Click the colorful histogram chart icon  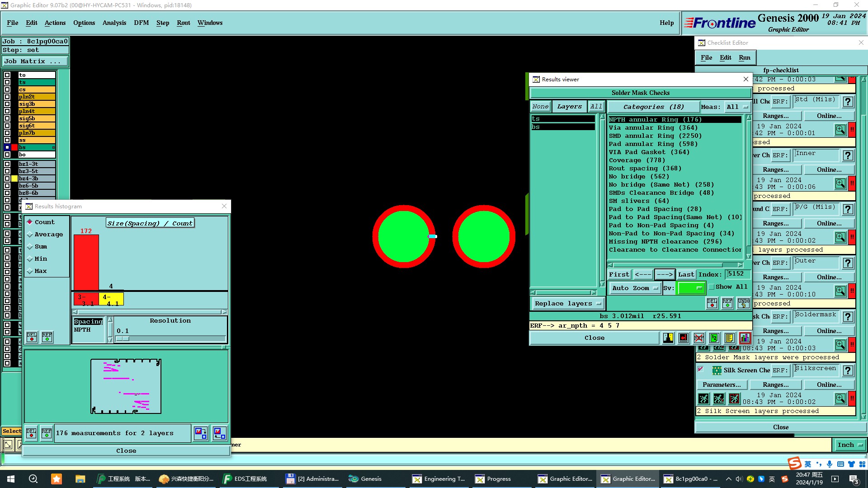pyautogui.click(x=745, y=338)
